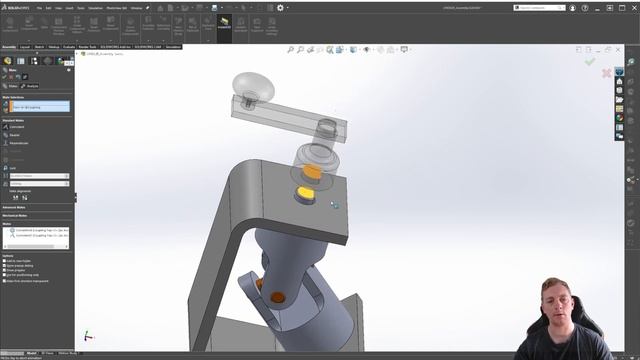The height and width of the screenshot is (360, 640).
Task: Click the Search Commands field
Action: pyautogui.click(x=539, y=8)
